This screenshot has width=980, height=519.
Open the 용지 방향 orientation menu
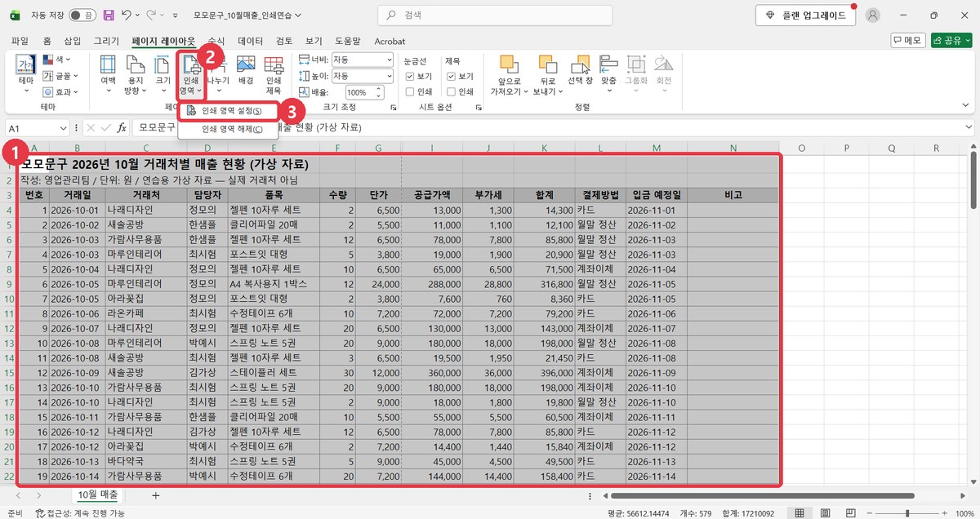[136, 75]
